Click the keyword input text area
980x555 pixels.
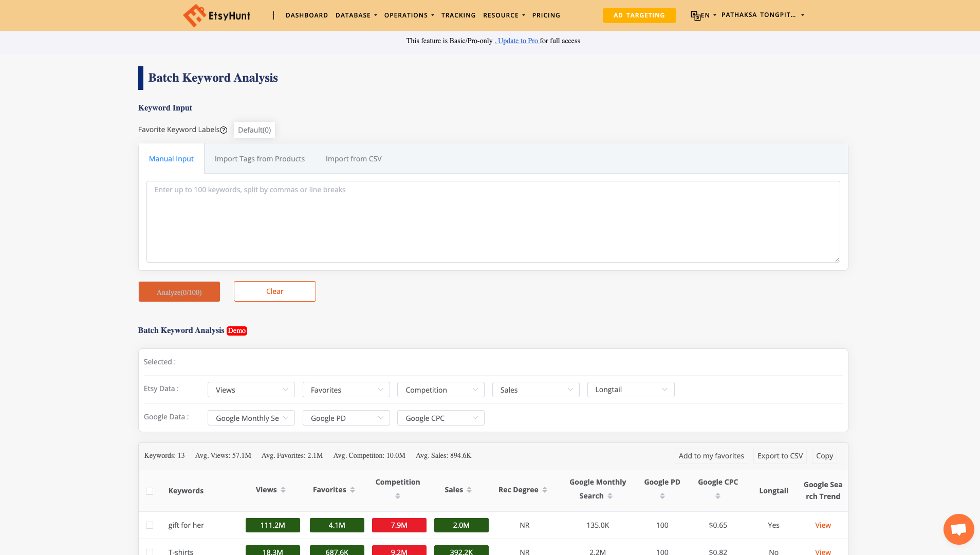pyautogui.click(x=493, y=221)
